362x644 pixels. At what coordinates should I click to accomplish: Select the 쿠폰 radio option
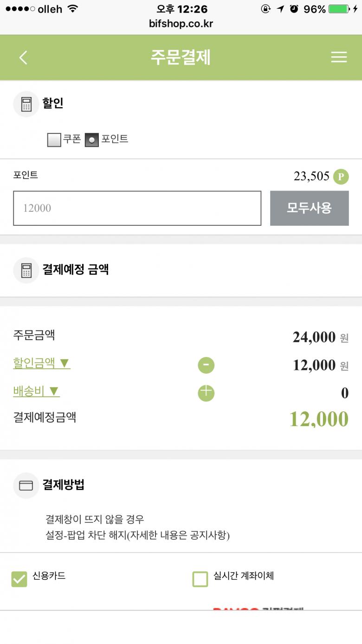tap(54, 140)
